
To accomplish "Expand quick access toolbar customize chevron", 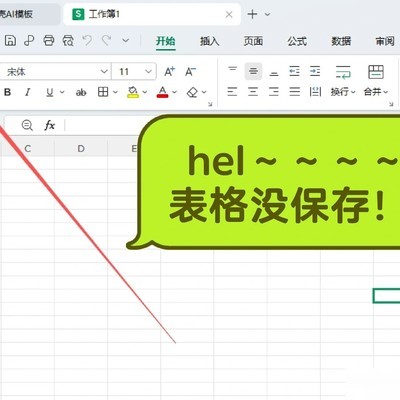I will [x=125, y=41].
